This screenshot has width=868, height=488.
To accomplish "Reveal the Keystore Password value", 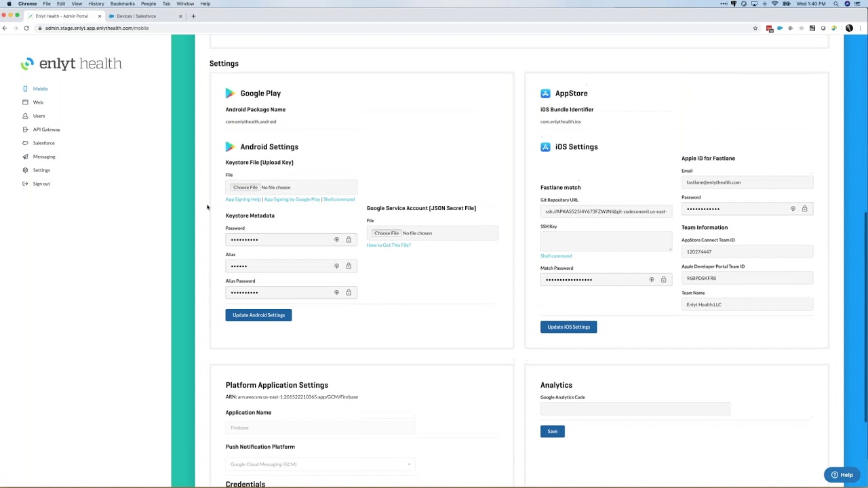I will click(336, 239).
